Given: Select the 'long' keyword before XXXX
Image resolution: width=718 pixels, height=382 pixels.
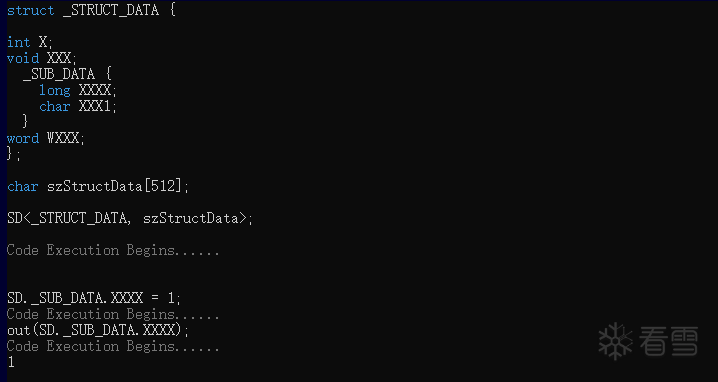Looking at the screenshot, I should pyautogui.click(x=54, y=90).
